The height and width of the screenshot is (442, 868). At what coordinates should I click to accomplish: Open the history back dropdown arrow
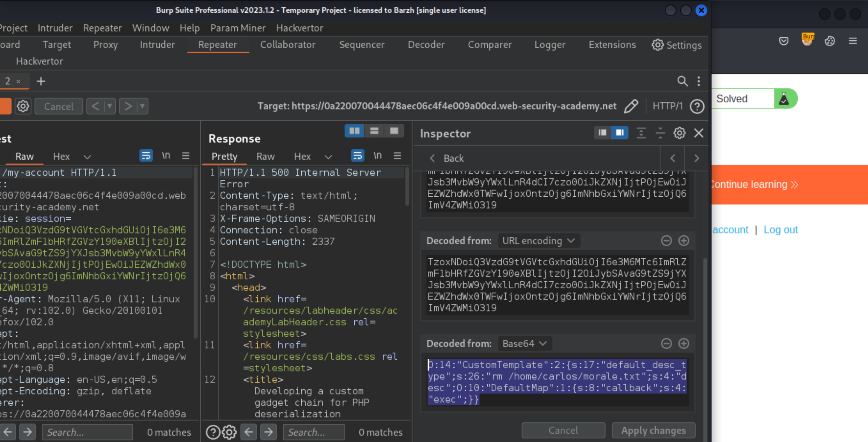109,106
